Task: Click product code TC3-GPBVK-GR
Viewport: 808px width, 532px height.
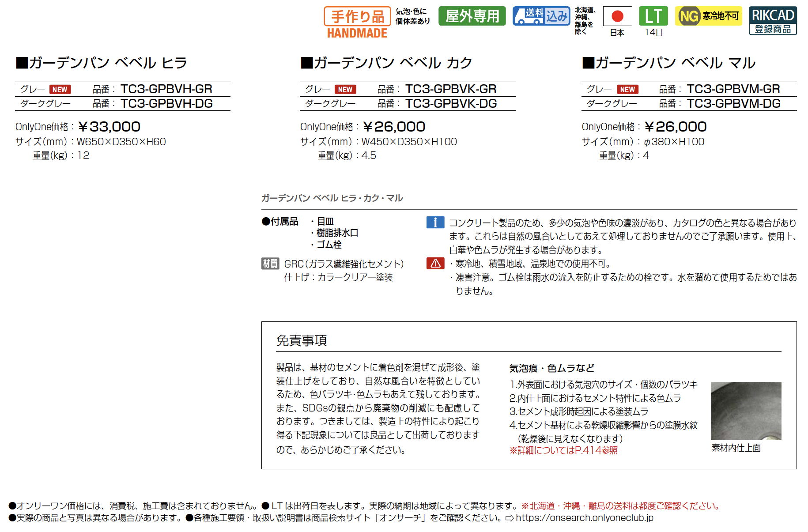Action: 451,89
